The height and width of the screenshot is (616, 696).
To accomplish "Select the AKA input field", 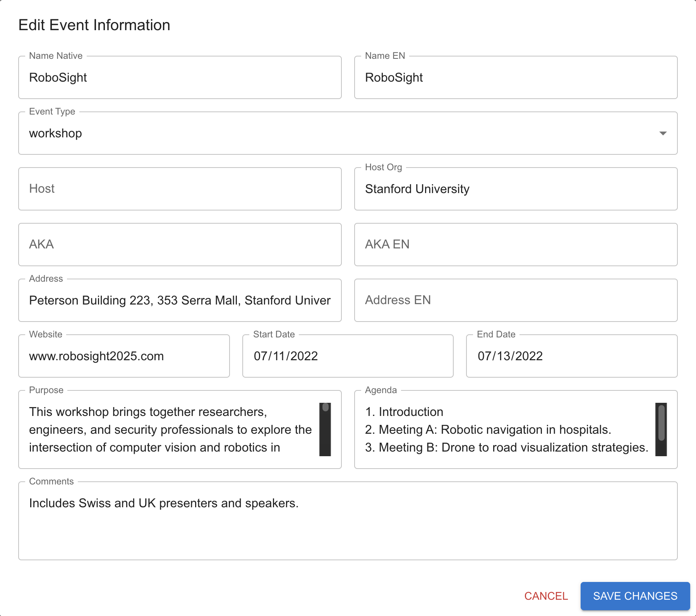I will (180, 245).
